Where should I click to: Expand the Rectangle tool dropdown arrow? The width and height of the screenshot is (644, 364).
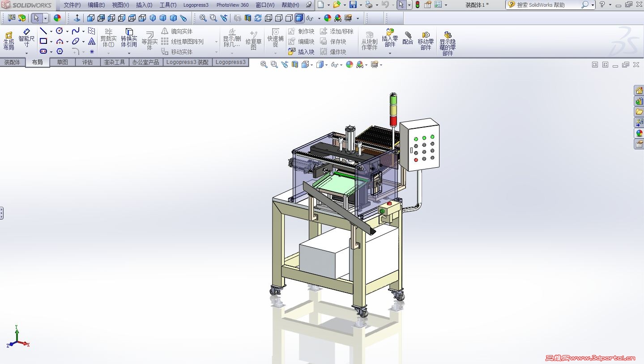pos(51,42)
